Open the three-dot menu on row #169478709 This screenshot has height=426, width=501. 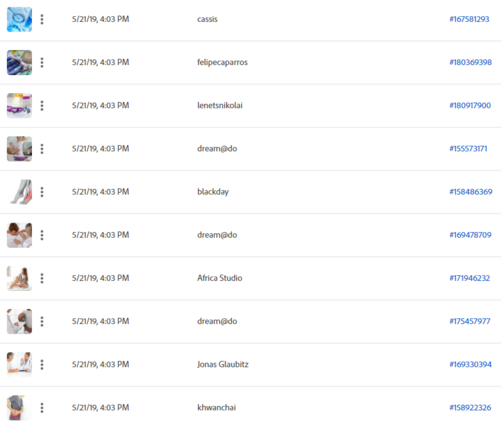(42, 235)
